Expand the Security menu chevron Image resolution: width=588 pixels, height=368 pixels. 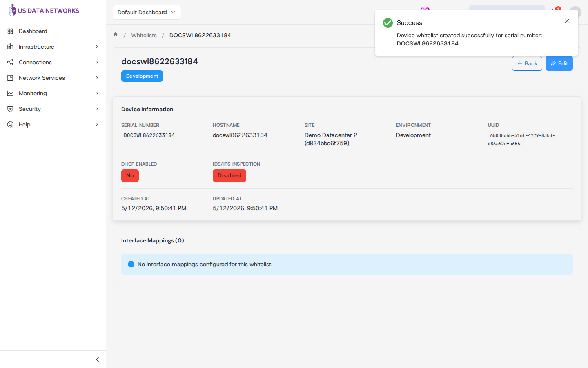97,109
